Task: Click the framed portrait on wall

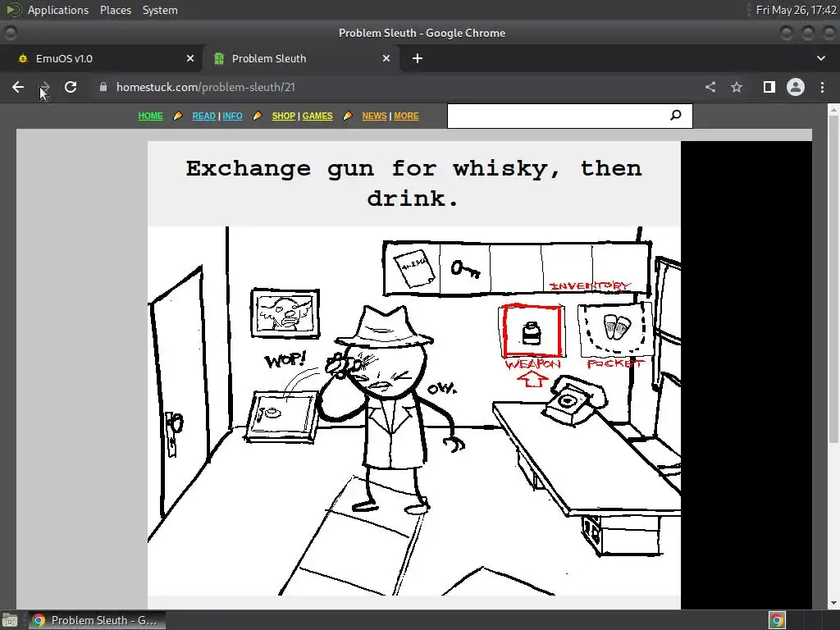Action: (285, 314)
